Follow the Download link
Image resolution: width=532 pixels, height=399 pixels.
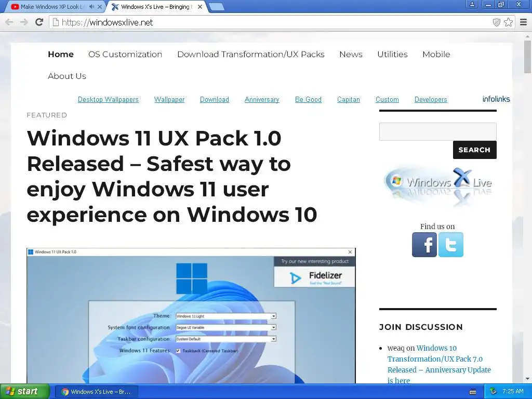point(215,99)
